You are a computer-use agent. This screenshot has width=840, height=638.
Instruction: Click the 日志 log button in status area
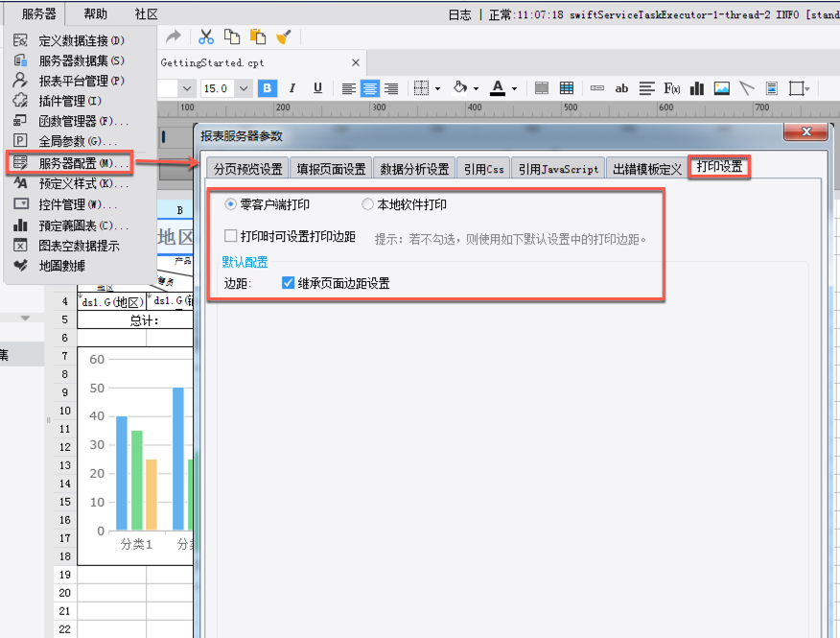459,14
